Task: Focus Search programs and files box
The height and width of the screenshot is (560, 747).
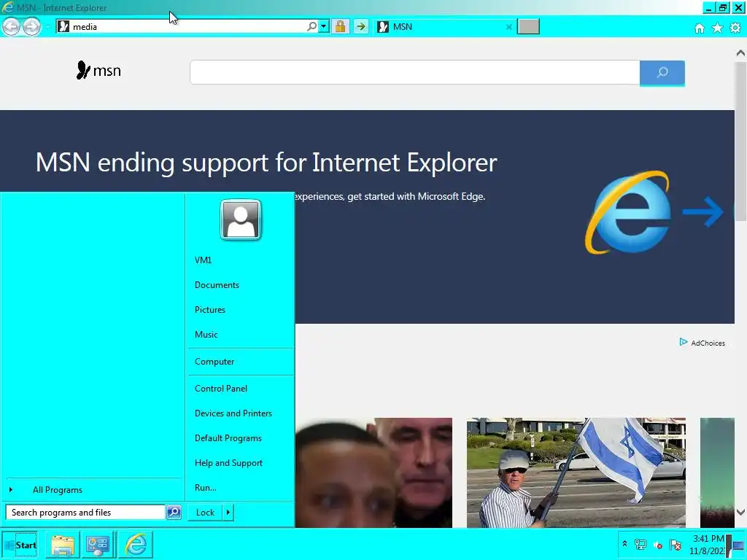Action: click(x=85, y=513)
